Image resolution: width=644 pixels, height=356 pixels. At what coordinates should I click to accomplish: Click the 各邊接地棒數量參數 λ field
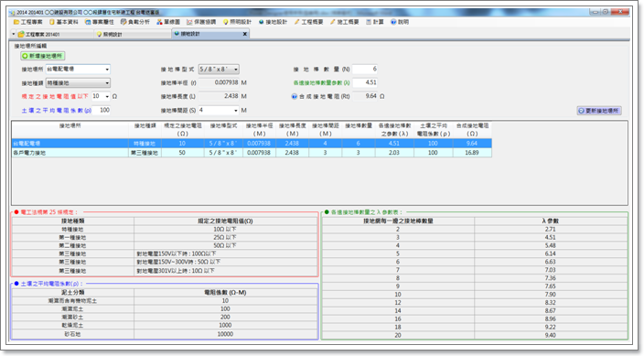point(365,82)
